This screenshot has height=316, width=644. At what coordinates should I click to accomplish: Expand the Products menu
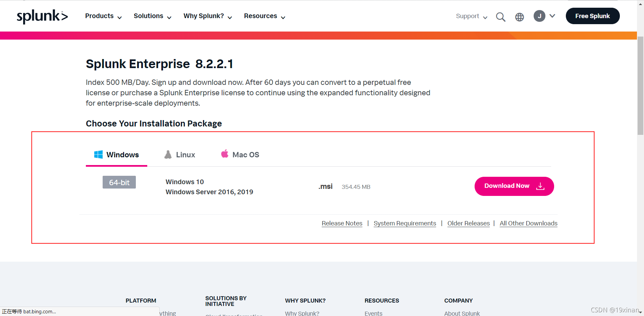click(103, 16)
